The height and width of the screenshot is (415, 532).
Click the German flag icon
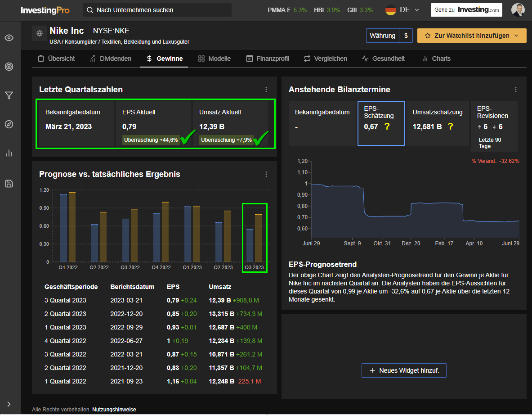tap(390, 10)
